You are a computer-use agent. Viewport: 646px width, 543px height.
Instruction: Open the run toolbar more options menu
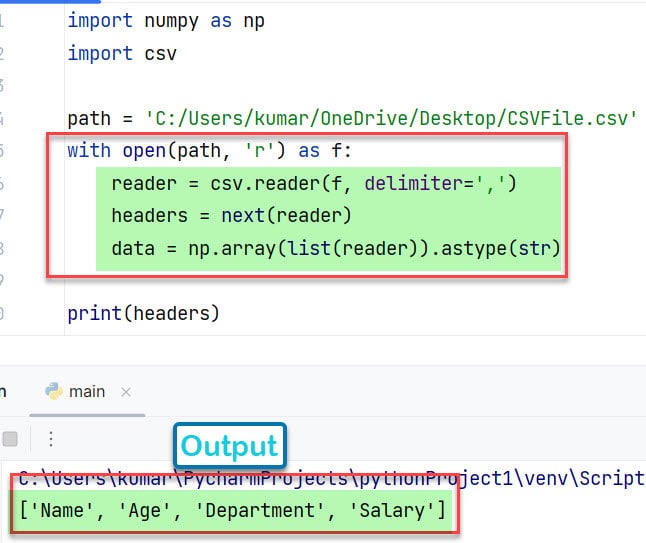[51, 439]
